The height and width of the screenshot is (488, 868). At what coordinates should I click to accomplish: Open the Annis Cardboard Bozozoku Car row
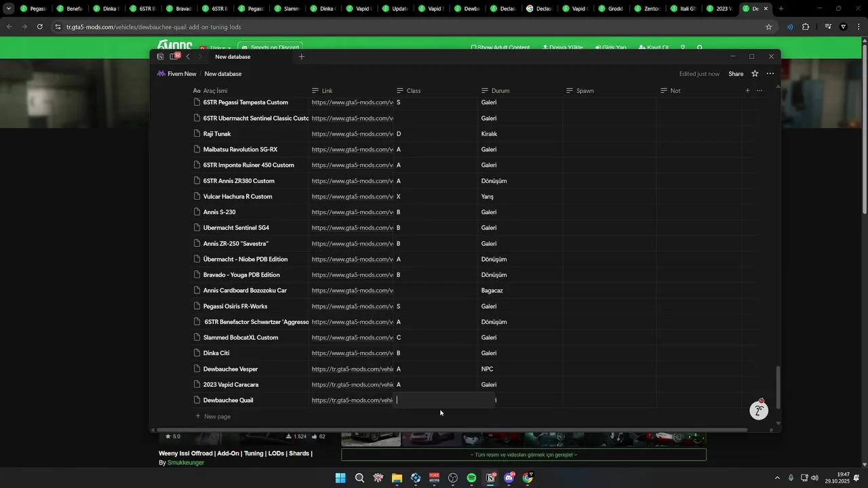point(245,291)
